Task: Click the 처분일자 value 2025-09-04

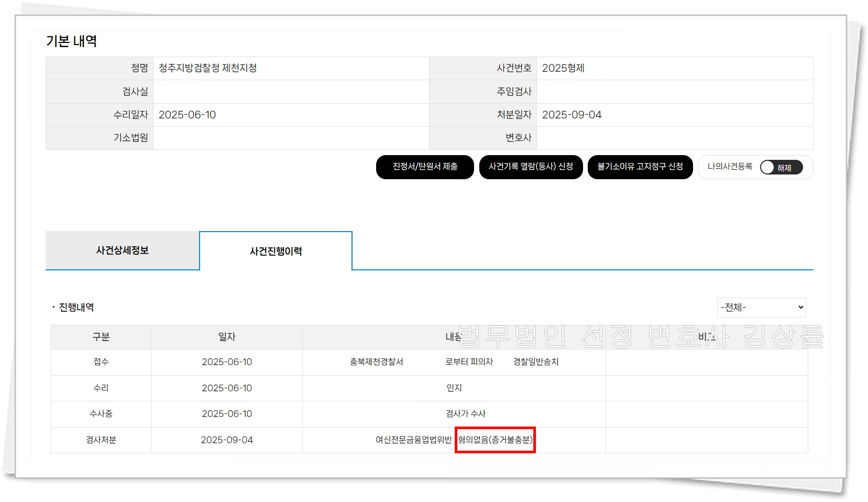Action: pyautogui.click(x=572, y=115)
